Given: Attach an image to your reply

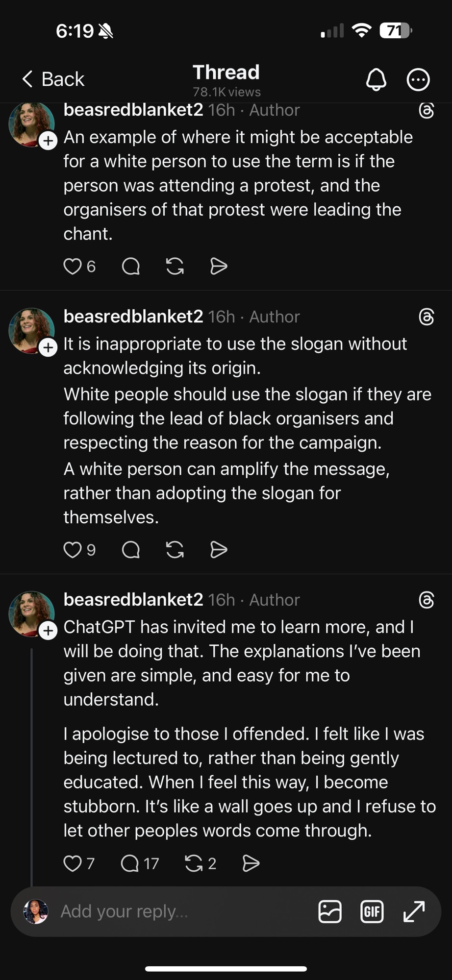Looking at the screenshot, I should point(330,911).
